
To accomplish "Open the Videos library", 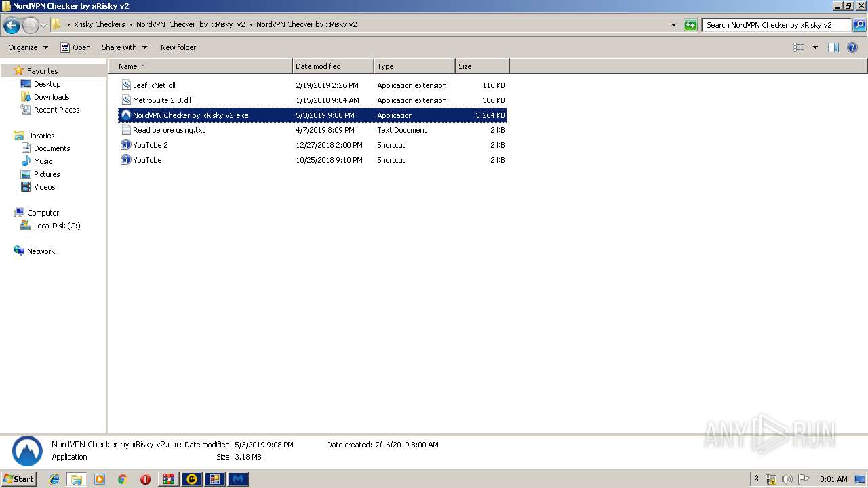I will coord(45,187).
